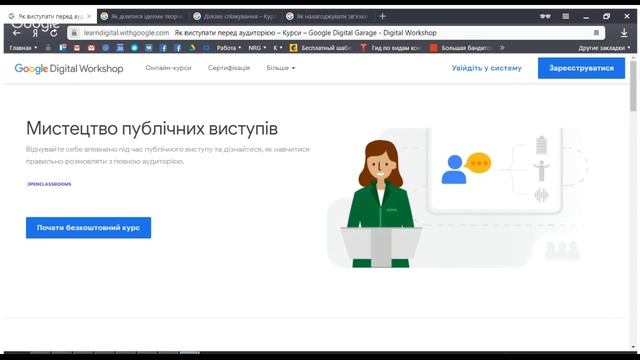
Task: Open the red T 'Гид по видам' bookmark
Action: pyautogui.click(x=391, y=48)
